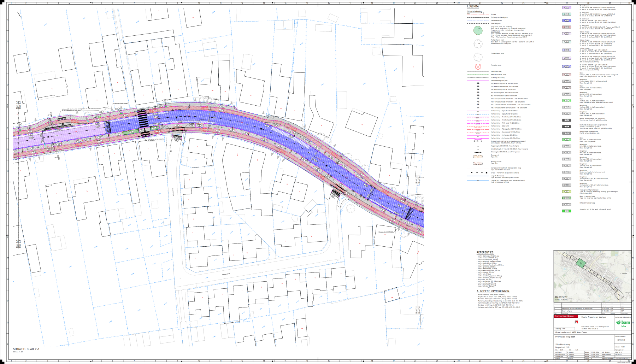Select the bam infra logo
Viewport: 636px width, 364px height.
(623, 323)
